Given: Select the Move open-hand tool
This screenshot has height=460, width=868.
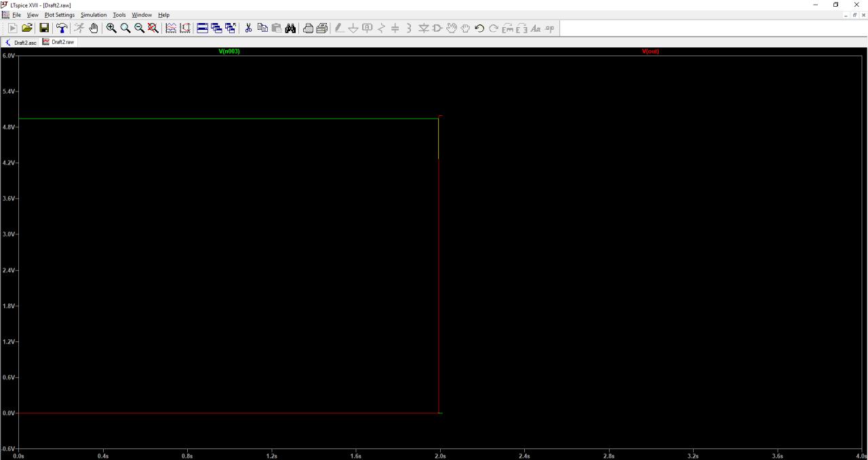Looking at the screenshot, I should (452, 28).
